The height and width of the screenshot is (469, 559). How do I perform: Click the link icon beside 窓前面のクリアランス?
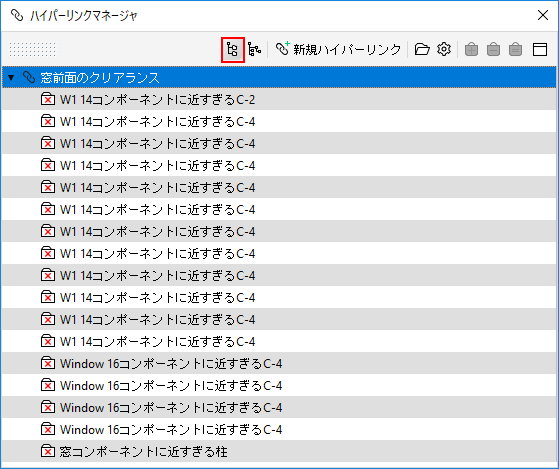(x=29, y=77)
